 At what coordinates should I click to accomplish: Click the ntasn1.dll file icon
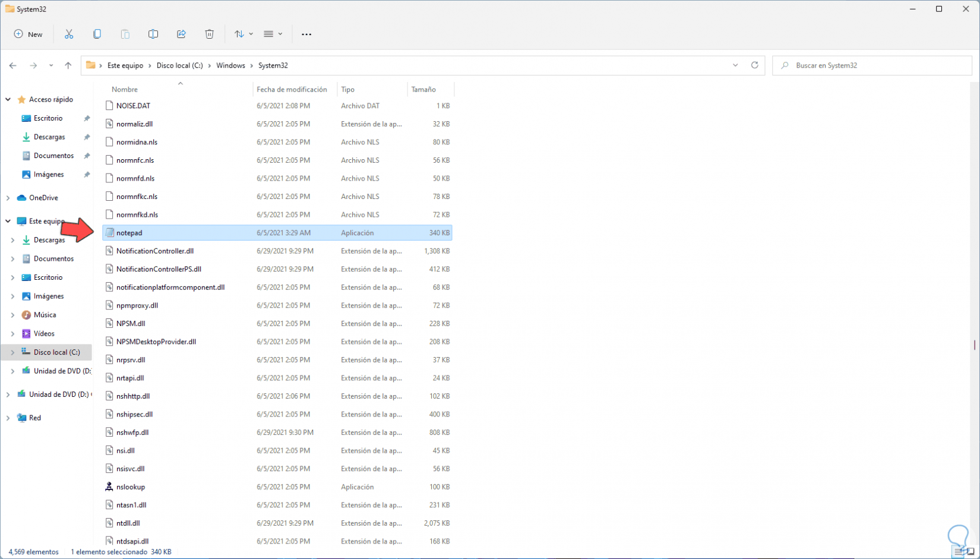109,505
